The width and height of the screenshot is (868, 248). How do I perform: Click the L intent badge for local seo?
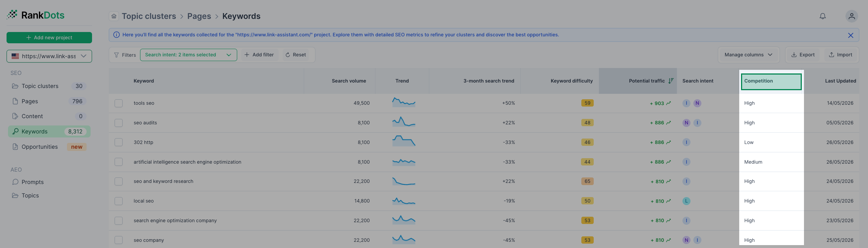tap(686, 201)
